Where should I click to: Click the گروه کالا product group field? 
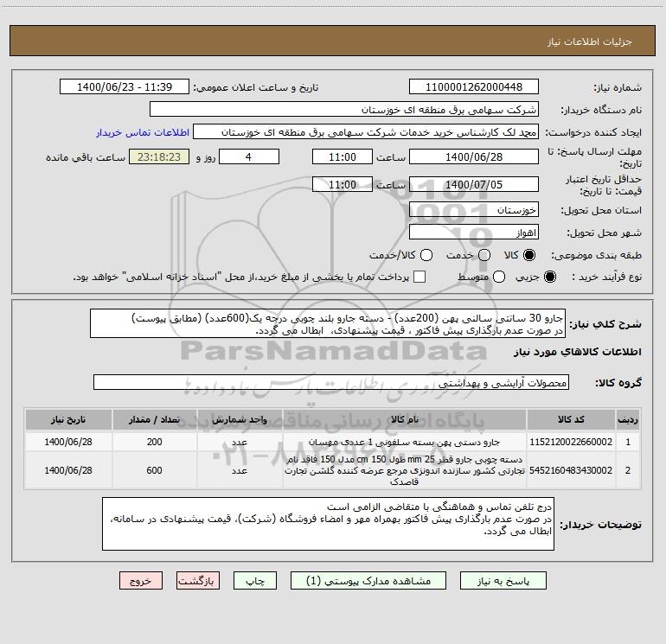coord(330,383)
